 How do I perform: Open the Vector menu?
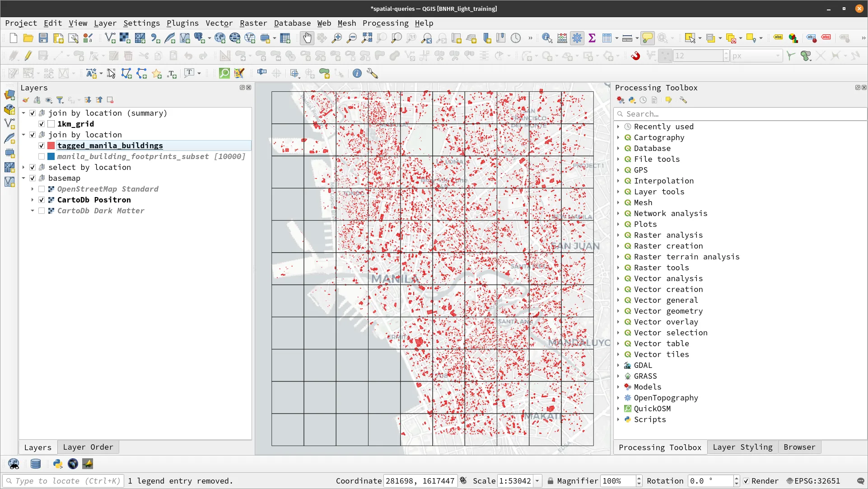[x=219, y=23]
